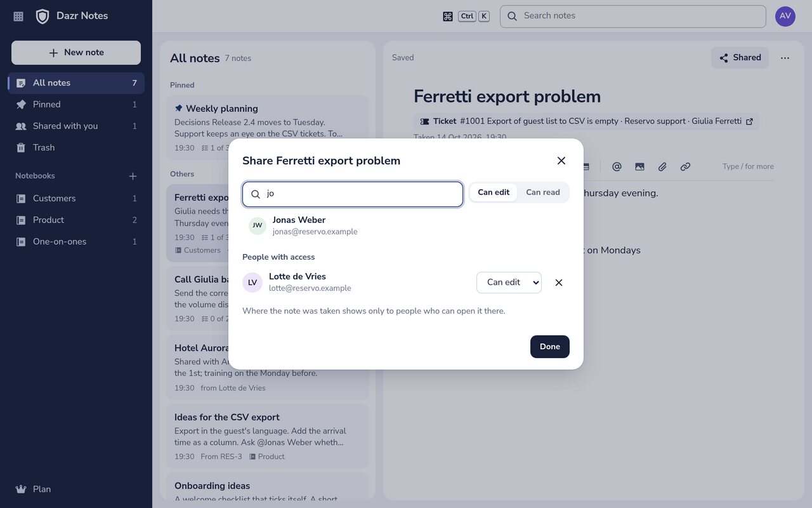The height and width of the screenshot is (508, 812).
Task: Click the New note button
Action: 76,53
